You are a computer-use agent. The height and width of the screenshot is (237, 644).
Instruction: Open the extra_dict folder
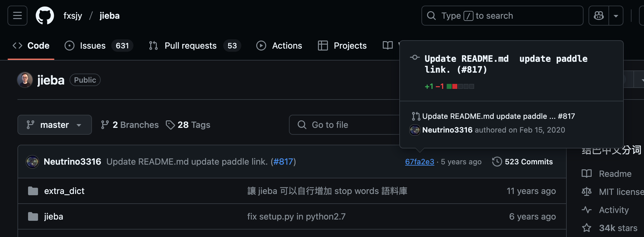pos(64,191)
